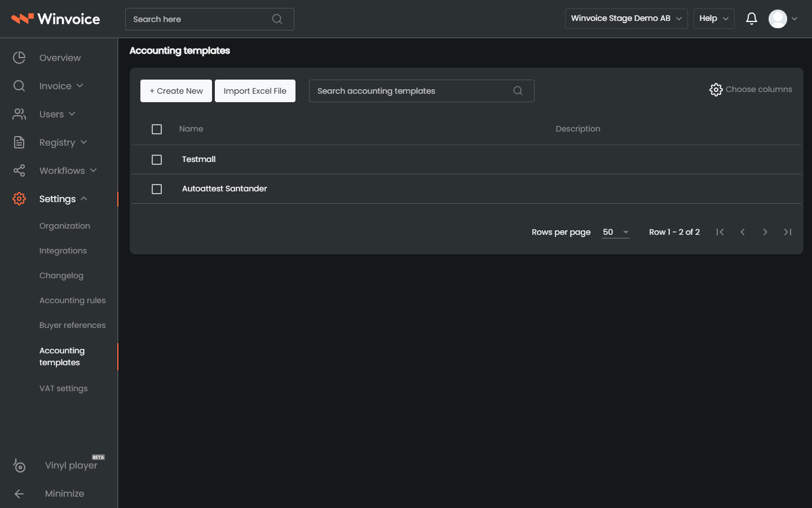Image resolution: width=812 pixels, height=508 pixels.
Task: Go to previous page arrow
Action: 743,232
